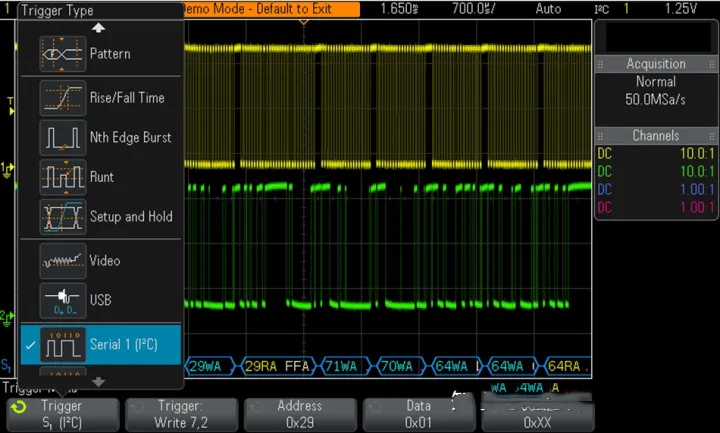Screen dimensions: 720x433
Task: Click the yellow channel 1 DC 10.0:1 entry
Action: point(655,153)
